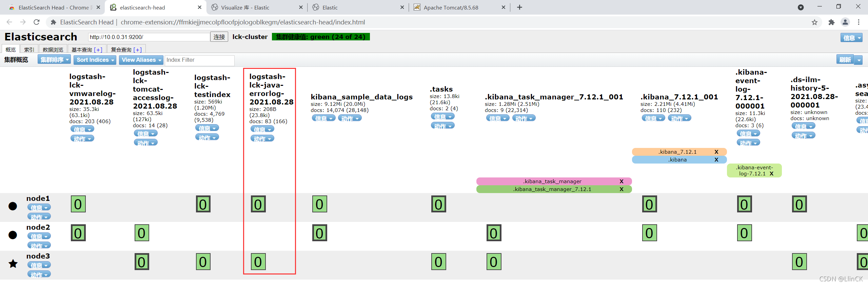The width and height of the screenshot is (868, 285).
Task: Open the Chrome extensions puzzle icon
Action: point(831,22)
